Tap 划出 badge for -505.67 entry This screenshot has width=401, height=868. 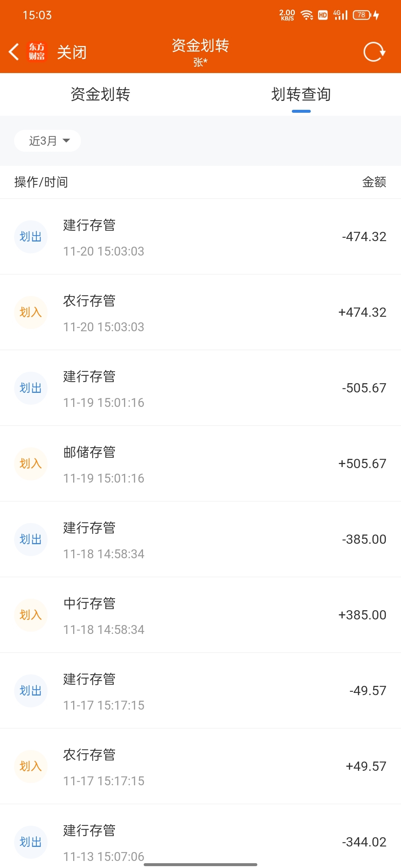(30, 388)
